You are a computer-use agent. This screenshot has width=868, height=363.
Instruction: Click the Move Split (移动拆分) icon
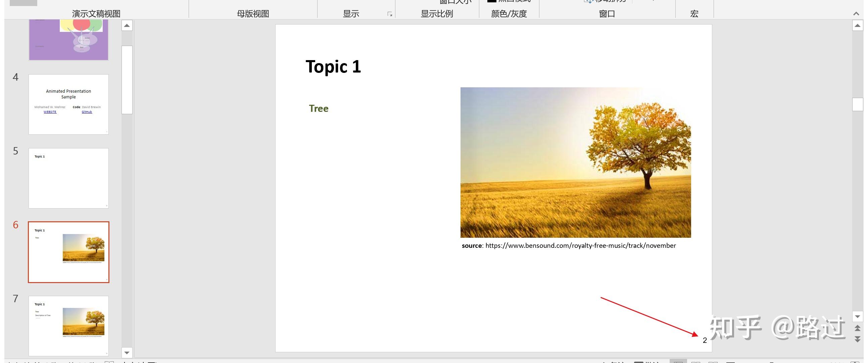(x=588, y=2)
